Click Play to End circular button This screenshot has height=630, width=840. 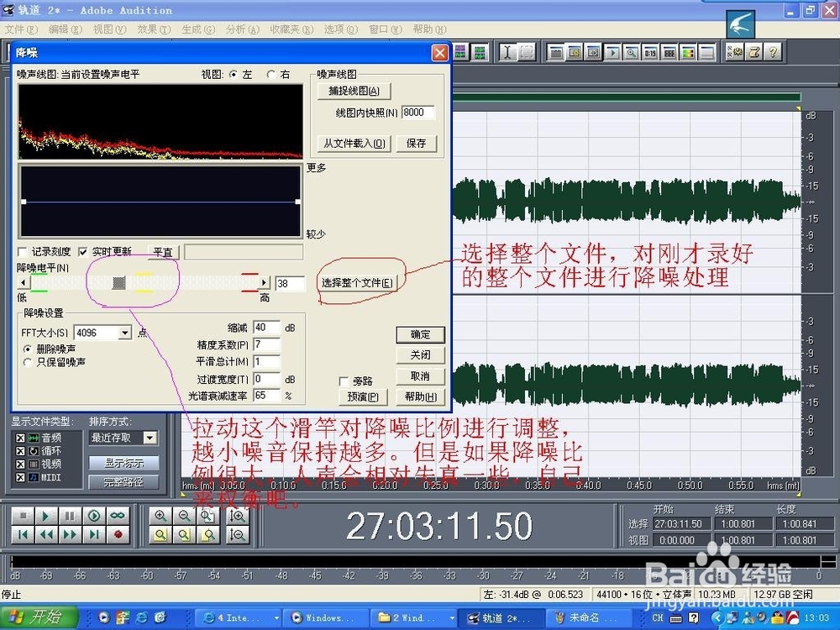click(x=94, y=516)
